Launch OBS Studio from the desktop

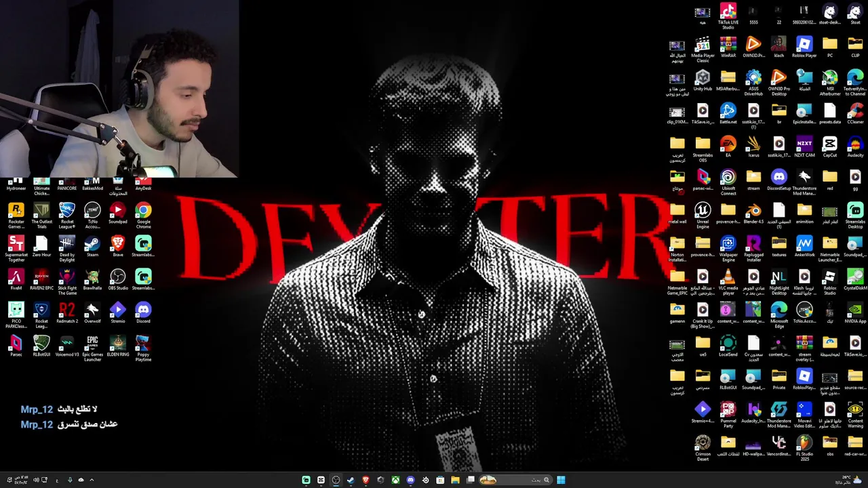pyautogui.click(x=118, y=279)
